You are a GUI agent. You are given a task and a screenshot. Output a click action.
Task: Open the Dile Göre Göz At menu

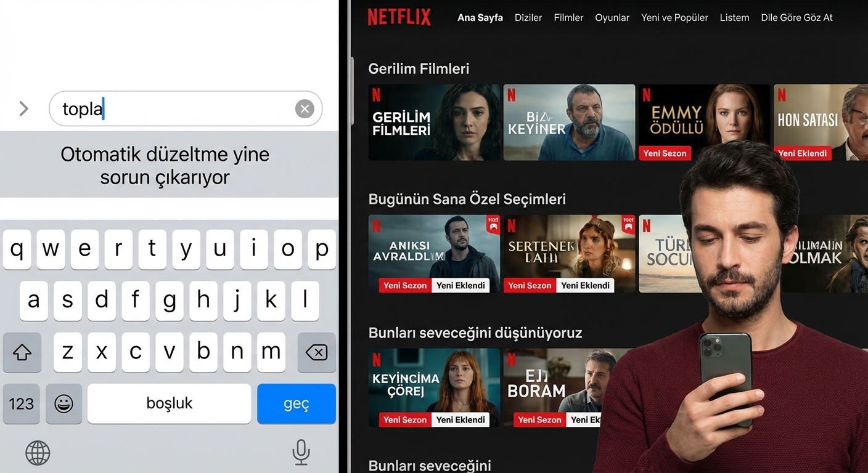(796, 18)
